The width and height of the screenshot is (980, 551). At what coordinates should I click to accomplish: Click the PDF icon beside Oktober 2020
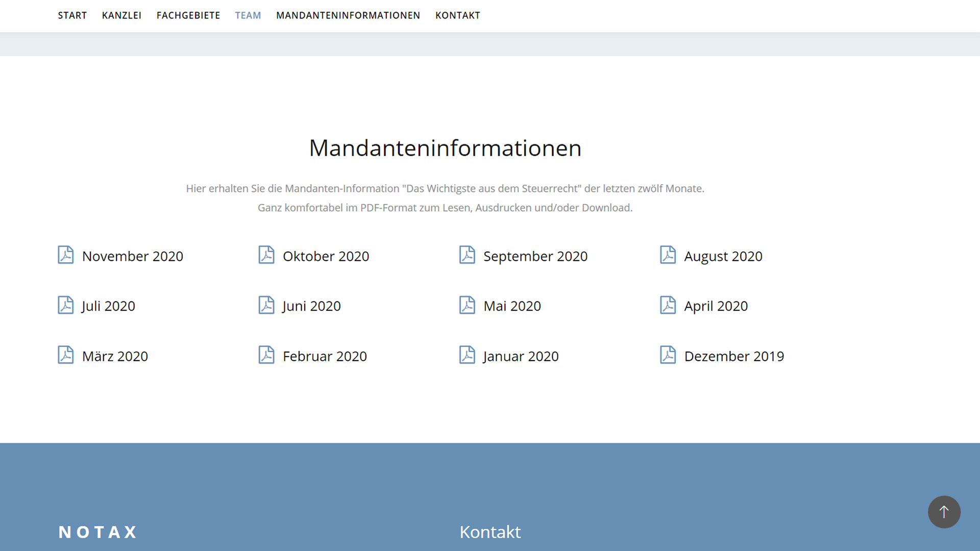(266, 255)
